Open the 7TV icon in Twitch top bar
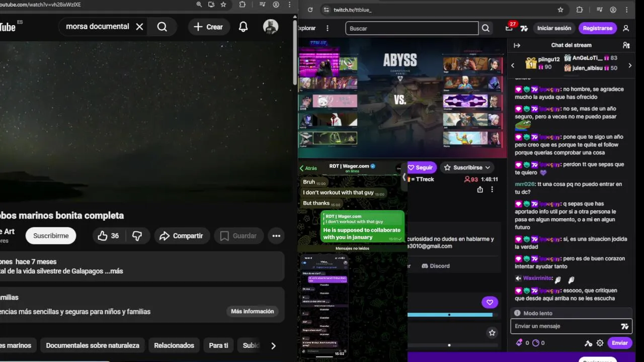Screen dimensions: 644x362 coord(524,29)
